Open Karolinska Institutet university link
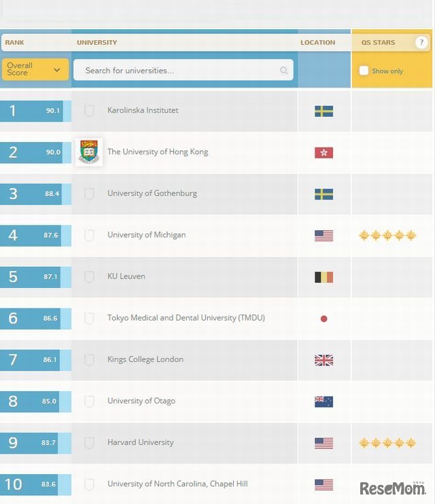The height and width of the screenshot is (504, 435). click(143, 110)
